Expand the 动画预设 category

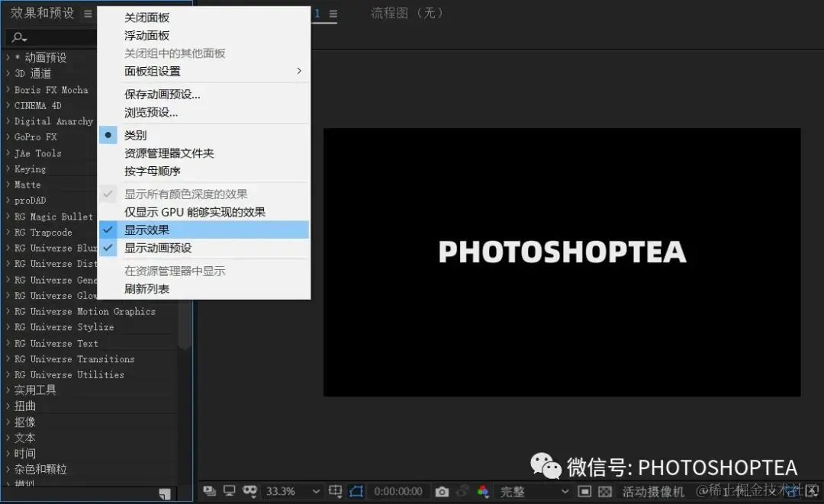[8, 57]
